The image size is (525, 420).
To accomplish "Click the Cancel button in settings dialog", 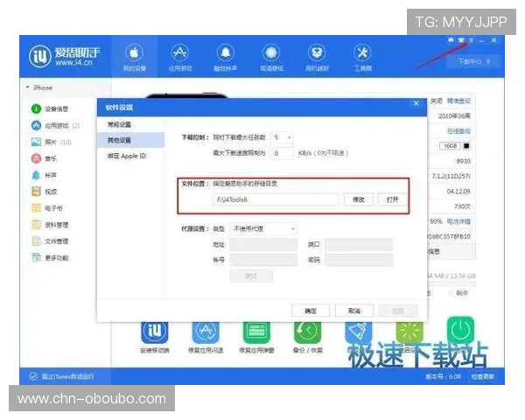I will point(354,311).
